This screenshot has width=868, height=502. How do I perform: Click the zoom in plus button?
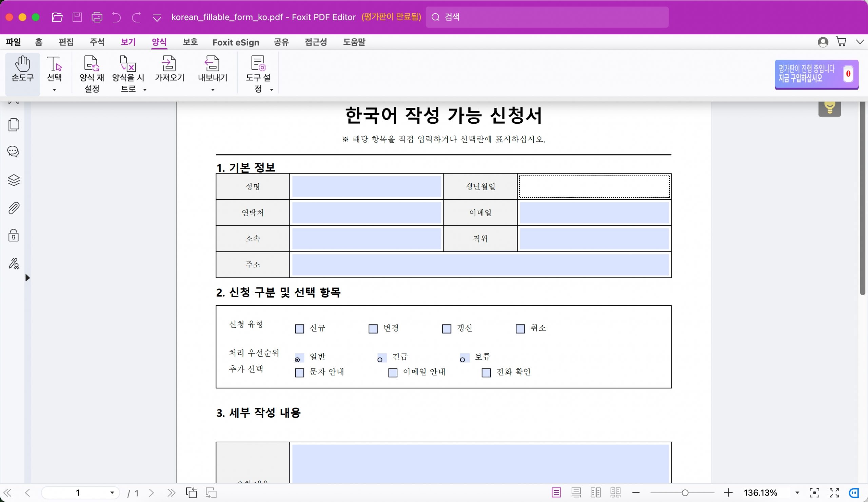click(x=728, y=493)
